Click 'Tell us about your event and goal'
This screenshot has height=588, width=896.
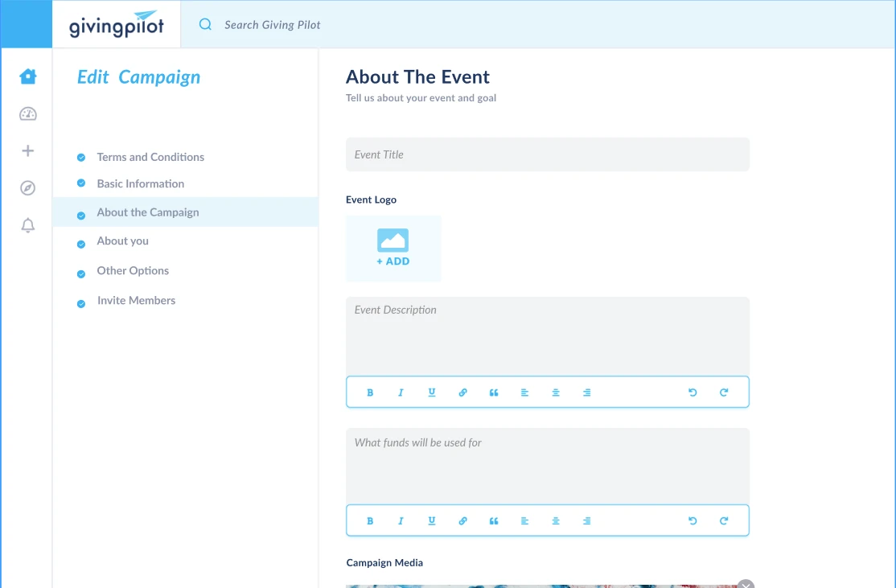click(421, 97)
